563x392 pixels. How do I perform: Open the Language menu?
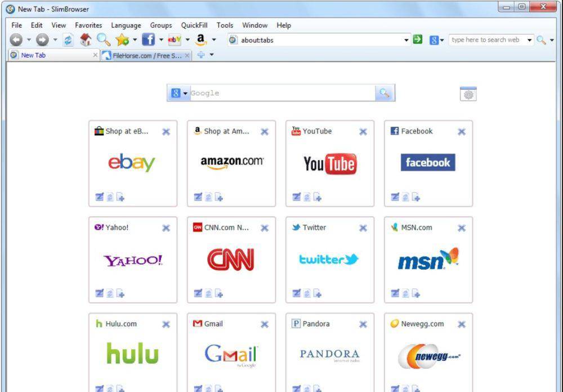[126, 25]
